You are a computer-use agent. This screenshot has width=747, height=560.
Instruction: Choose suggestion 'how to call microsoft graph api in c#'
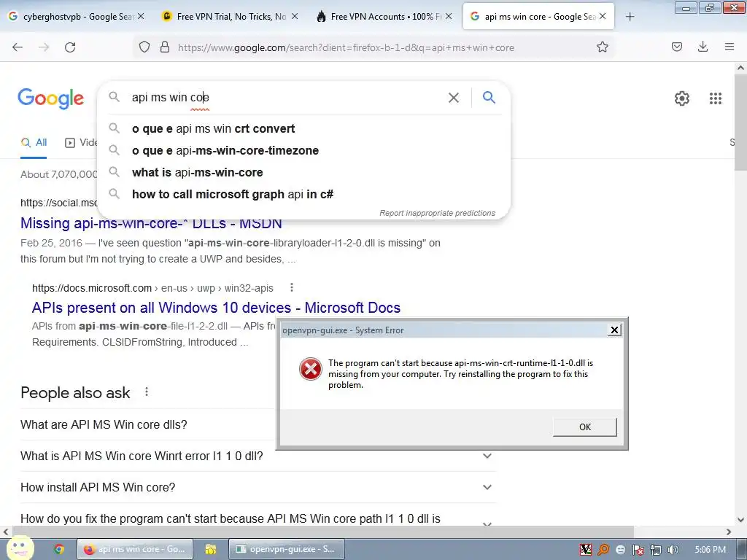point(304,194)
